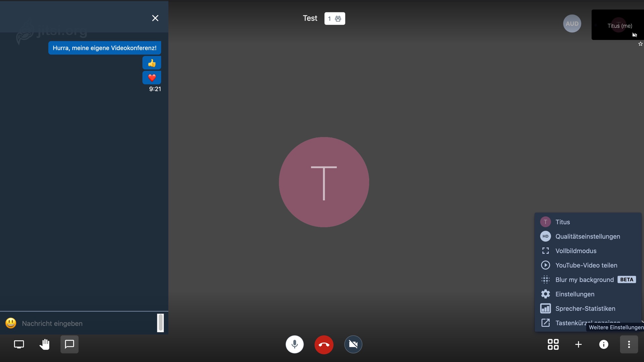
Task: Close the three-dots more actions menu
Action: coord(629,345)
